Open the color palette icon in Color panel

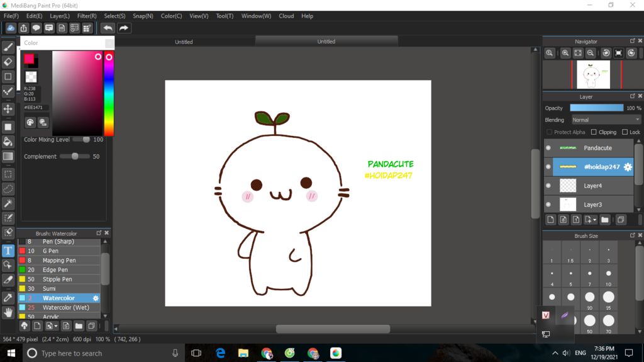(30, 122)
